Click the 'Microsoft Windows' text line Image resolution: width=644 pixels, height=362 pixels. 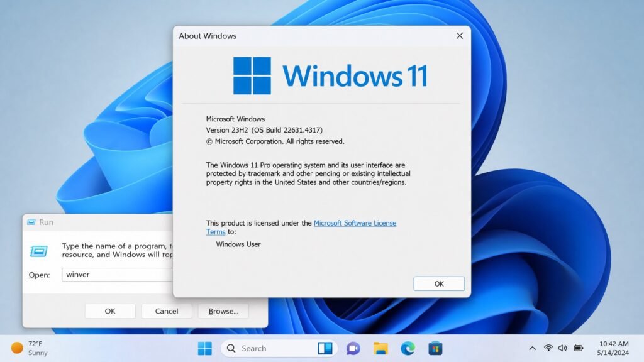(x=235, y=119)
